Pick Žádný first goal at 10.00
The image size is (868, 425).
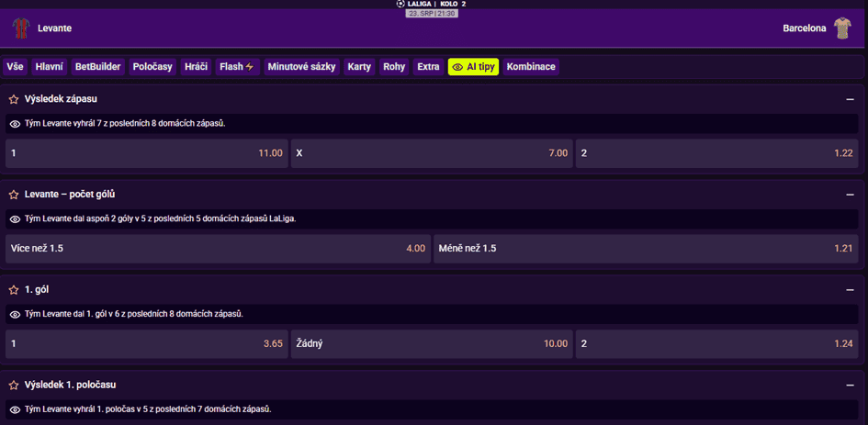pyautogui.click(x=433, y=343)
